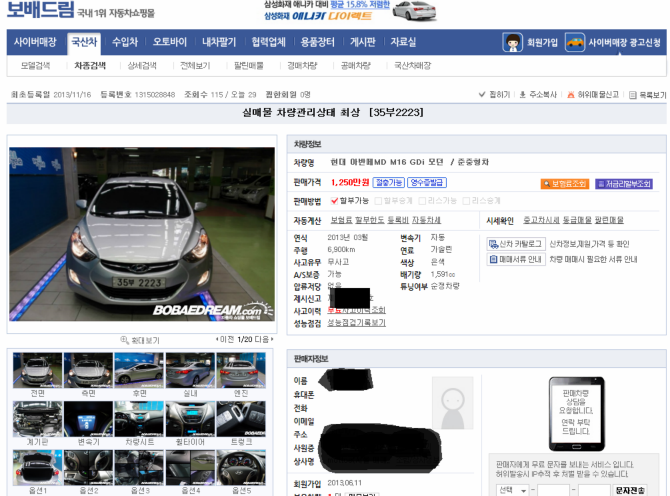
Task: Open 사이버매장 광고신청 link
Action: pos(624,42)
